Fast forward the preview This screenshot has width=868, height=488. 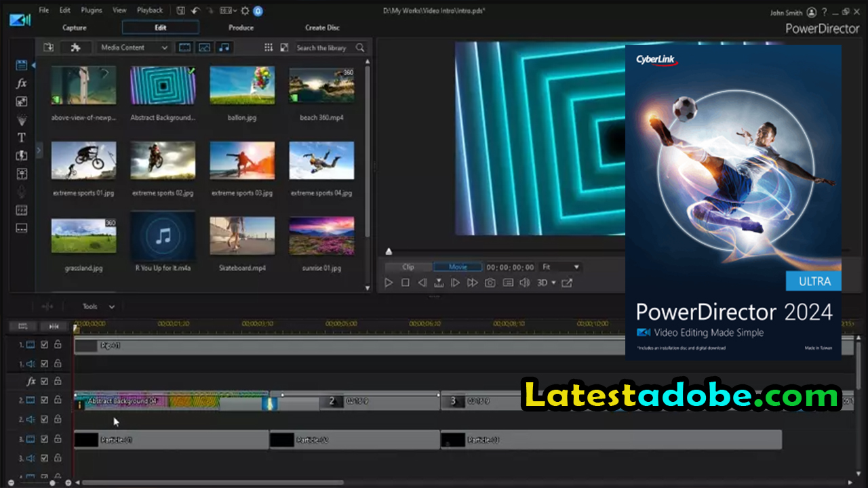[x=473, y=283]
